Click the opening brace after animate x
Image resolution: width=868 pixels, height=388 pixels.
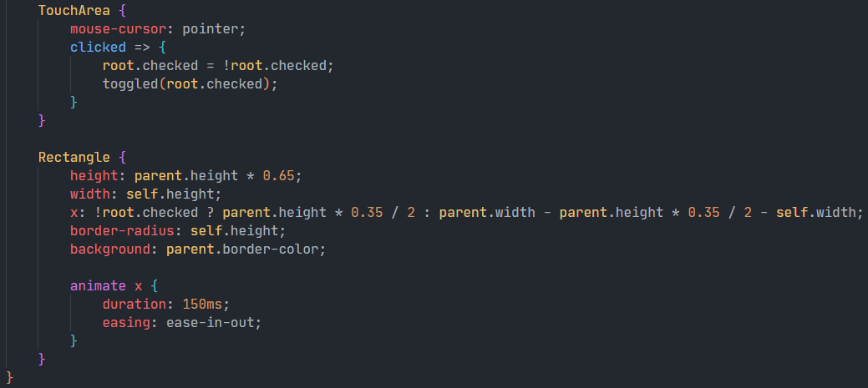pos(155,285)
